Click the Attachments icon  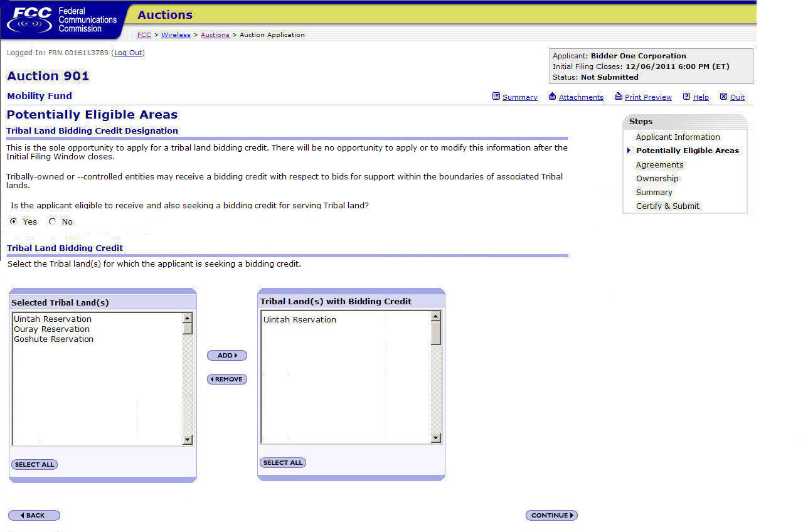[x=553, y=97]
